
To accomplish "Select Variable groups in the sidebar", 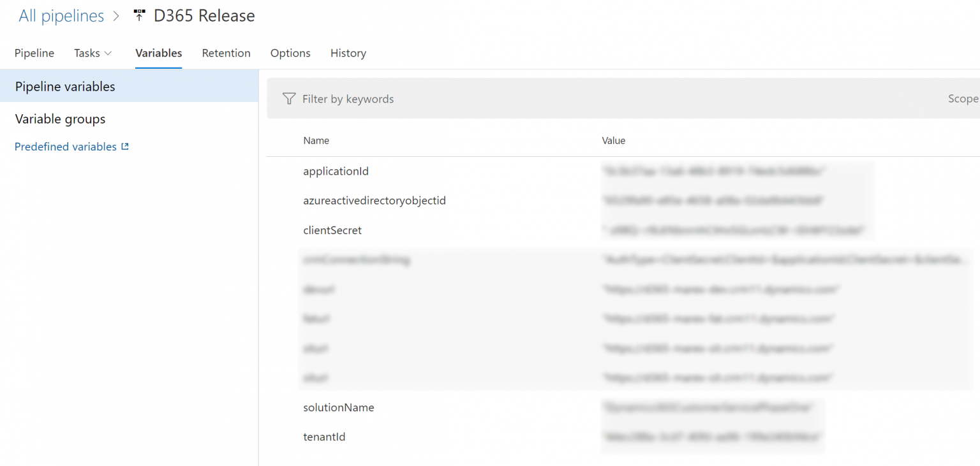I will pyautogui.click(x=59, y=119).
